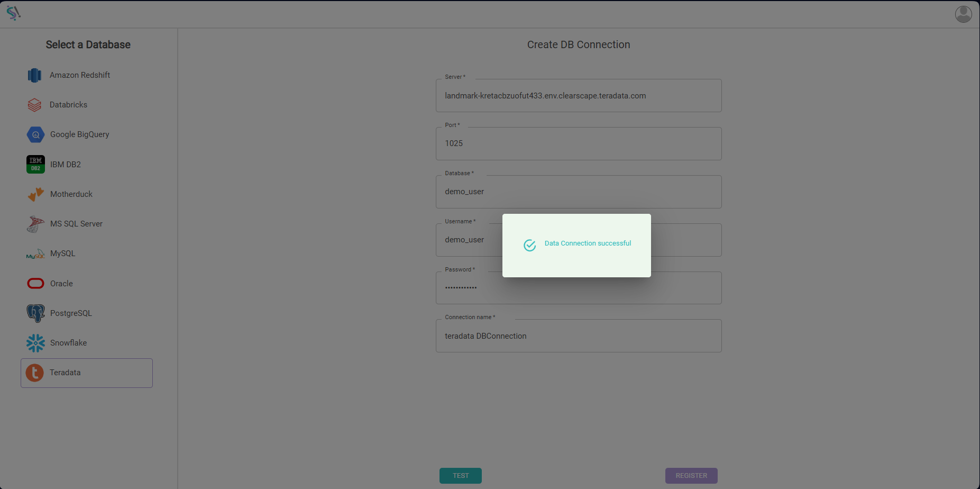Click the Amazon Redshift logo icon
Image resolution: width=980 pixels, height=489 pixels.
click(34, 75)
